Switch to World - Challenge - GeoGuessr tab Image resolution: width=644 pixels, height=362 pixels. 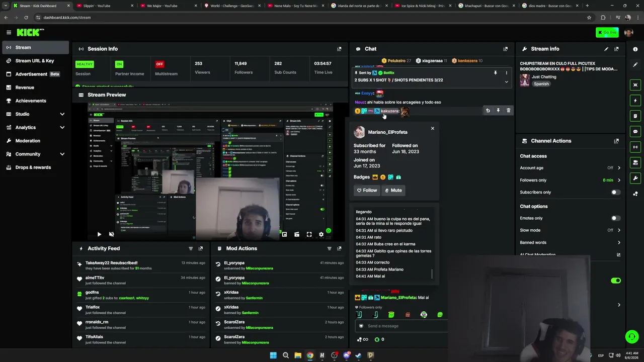232,6
